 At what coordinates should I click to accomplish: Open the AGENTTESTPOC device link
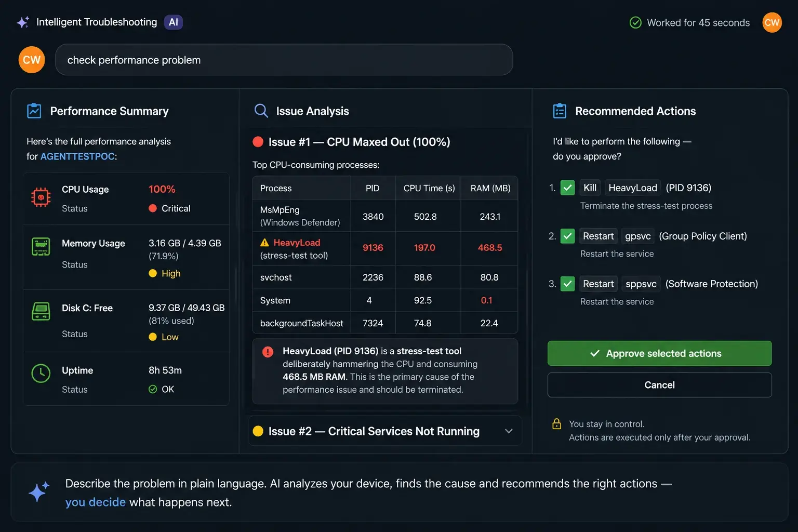pos(77,156)
